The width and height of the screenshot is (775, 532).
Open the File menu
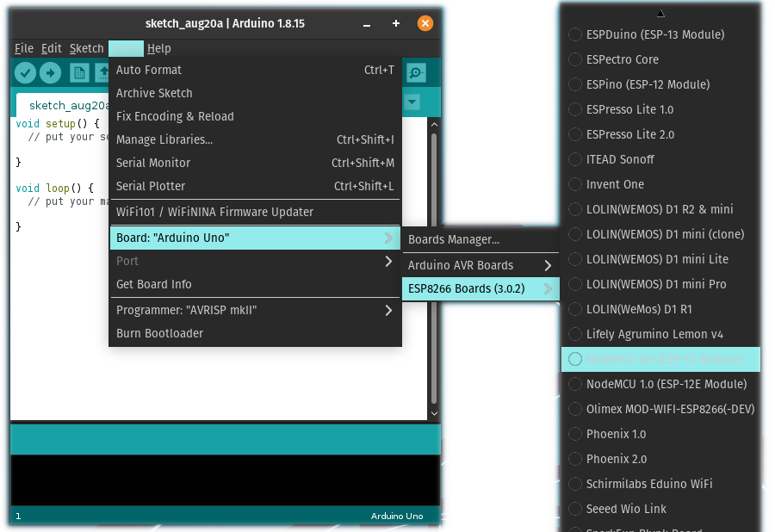click(24, 48)
